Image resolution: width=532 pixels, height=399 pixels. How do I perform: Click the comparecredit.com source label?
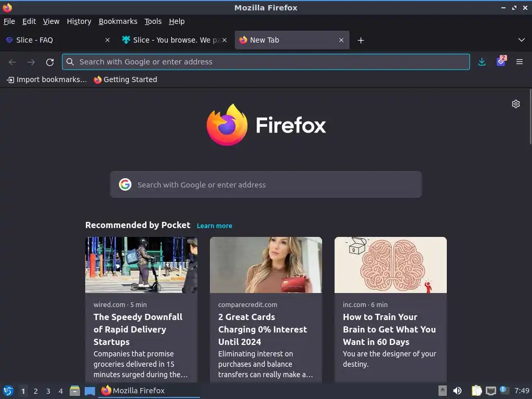pyautogui.click(x=248, y=304)
